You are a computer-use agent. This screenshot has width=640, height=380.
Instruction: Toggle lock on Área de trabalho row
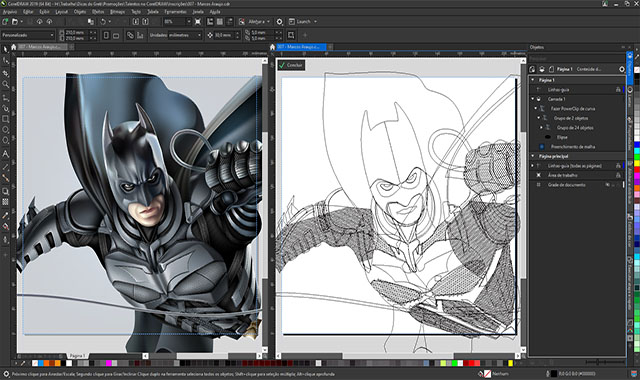618,175
